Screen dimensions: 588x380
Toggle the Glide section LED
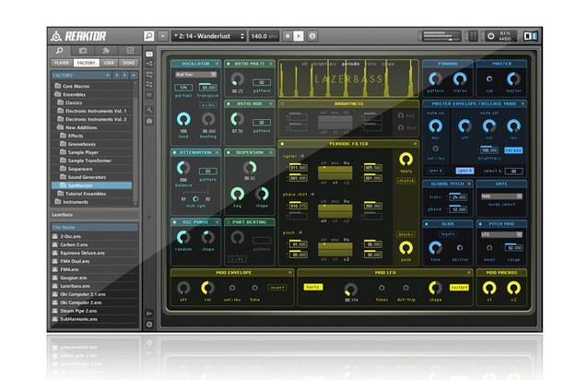(427, 224)
